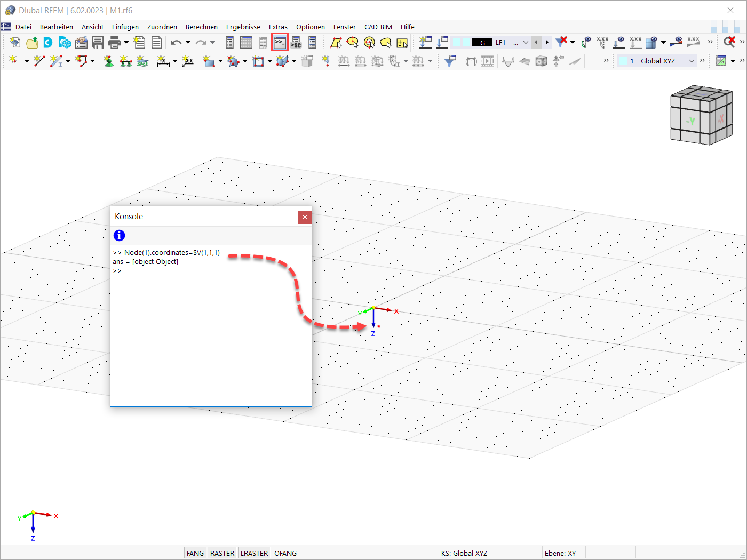Expand the load case LF1 dropdown
Screen dimensions: 747x560
pos(526,42)
